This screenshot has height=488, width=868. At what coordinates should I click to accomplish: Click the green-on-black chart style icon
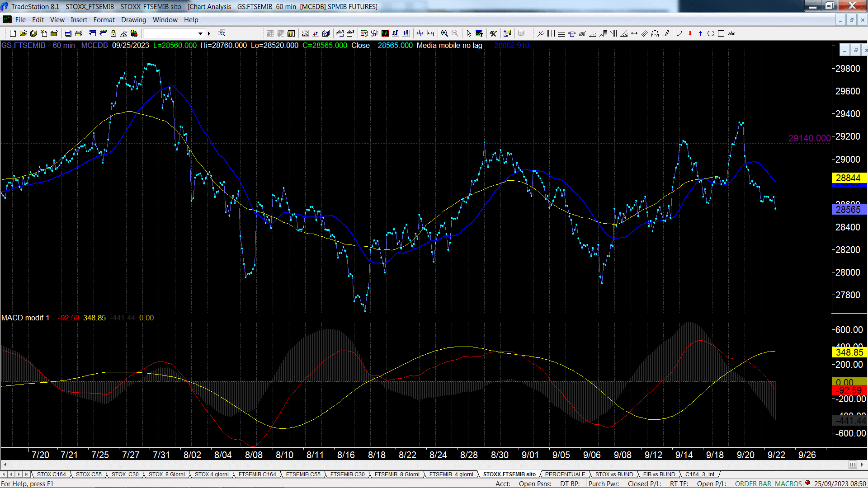click(385, 33)
